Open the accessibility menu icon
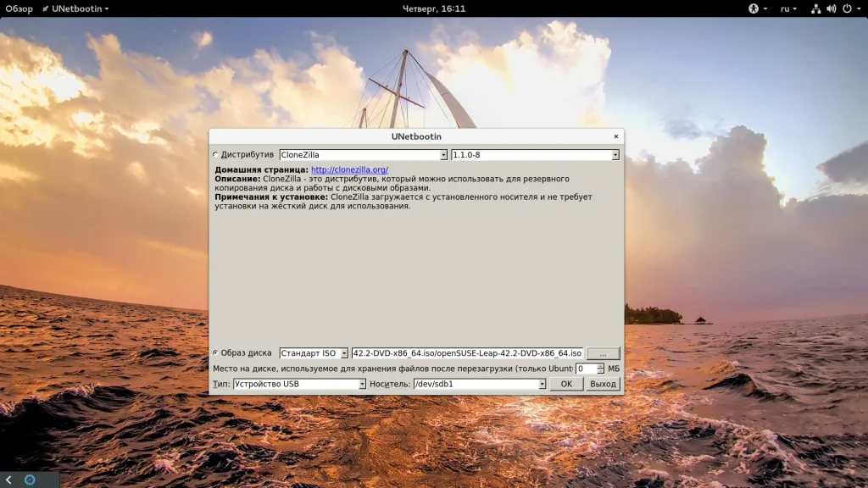 (757, 8)
